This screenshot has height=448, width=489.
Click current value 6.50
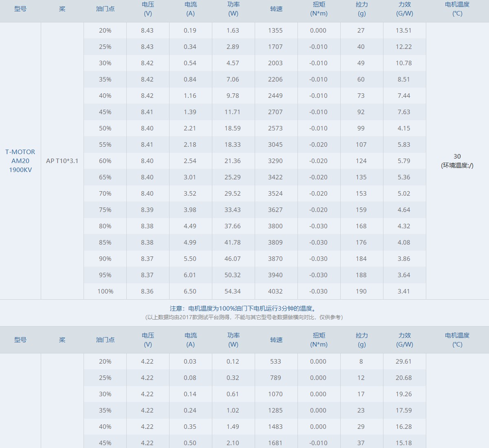click(x=190, y=291)
